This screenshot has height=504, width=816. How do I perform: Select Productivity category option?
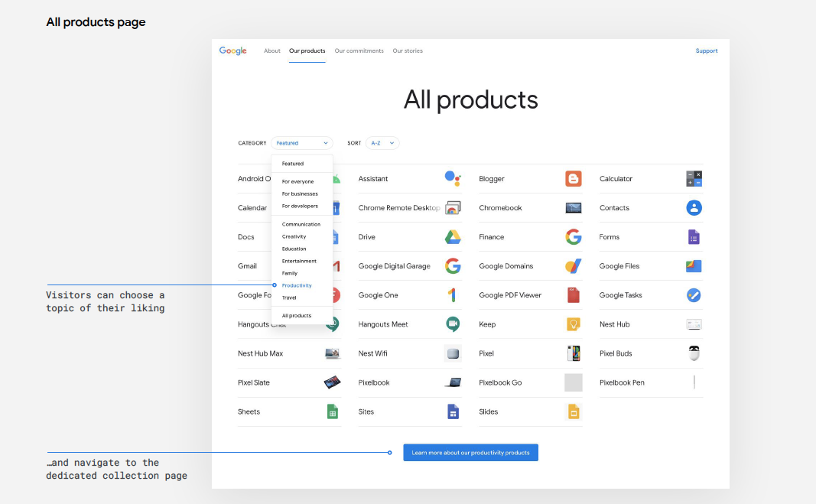tap(297, 285)
